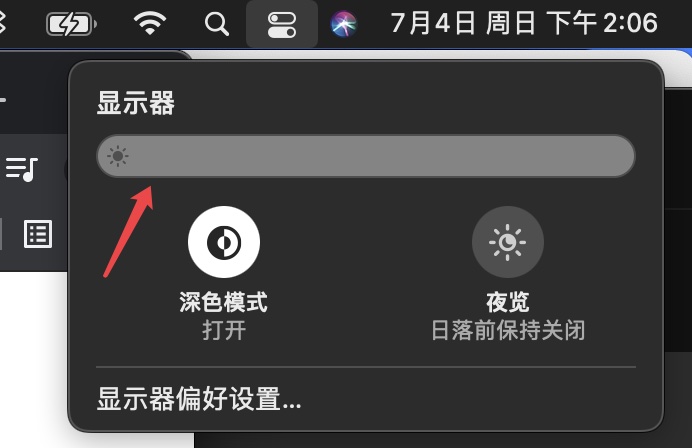Click the 打开 status under 深色模式

tap(224, 330)
